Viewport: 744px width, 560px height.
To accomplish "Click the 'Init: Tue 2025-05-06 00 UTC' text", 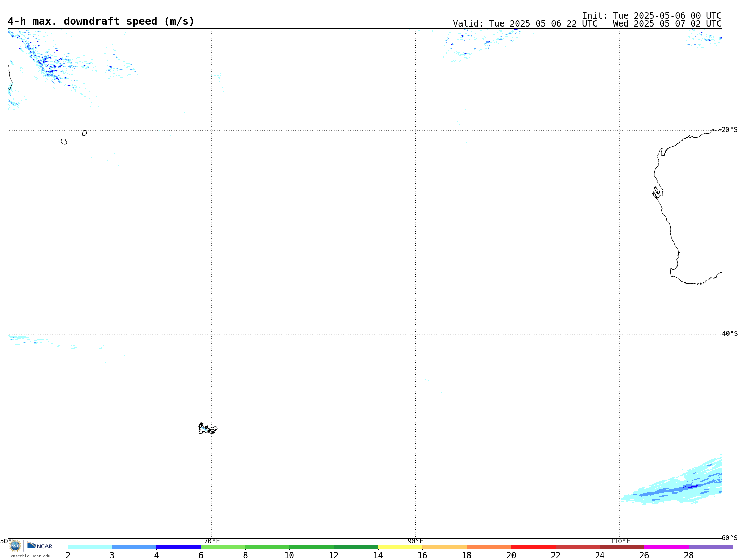I will pyautogui.click(x=652, y=16).
